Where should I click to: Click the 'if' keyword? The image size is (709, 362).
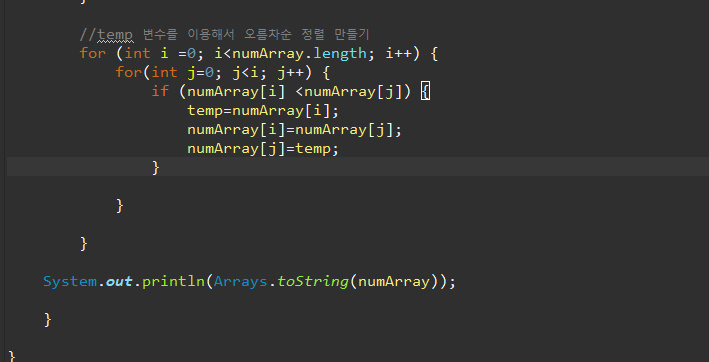pos(160,91)
